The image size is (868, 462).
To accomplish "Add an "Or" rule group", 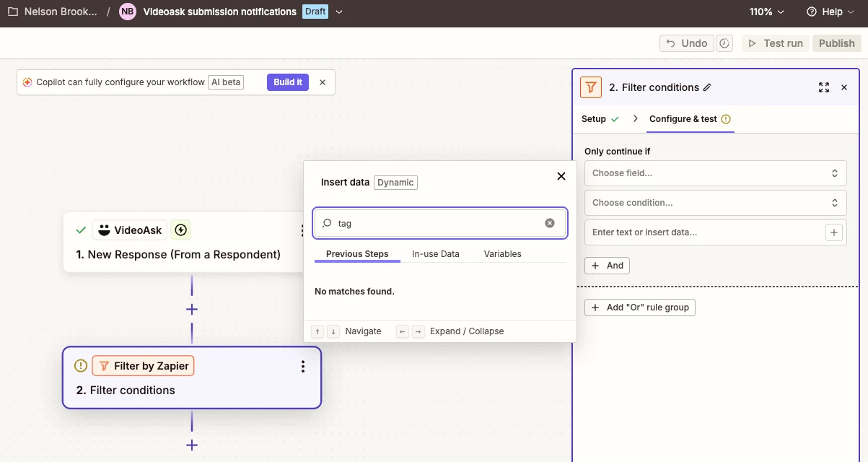I will 640,308.
